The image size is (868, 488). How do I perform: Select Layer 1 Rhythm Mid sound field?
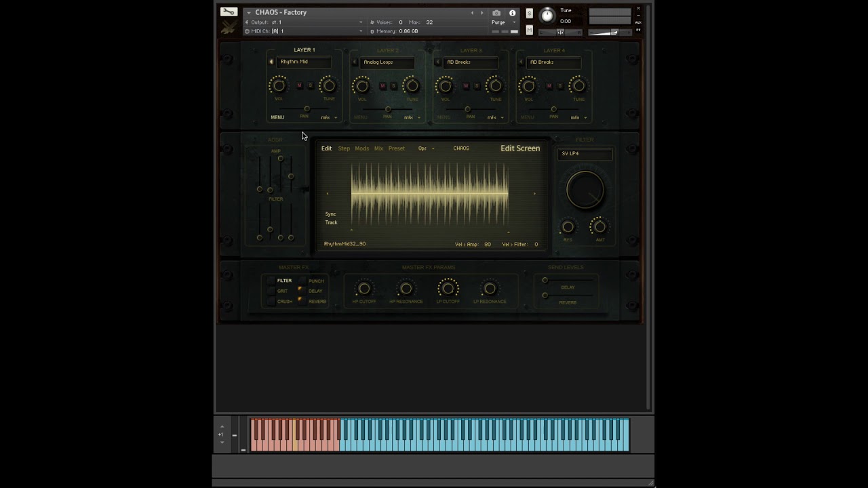[x=304, y=62]
